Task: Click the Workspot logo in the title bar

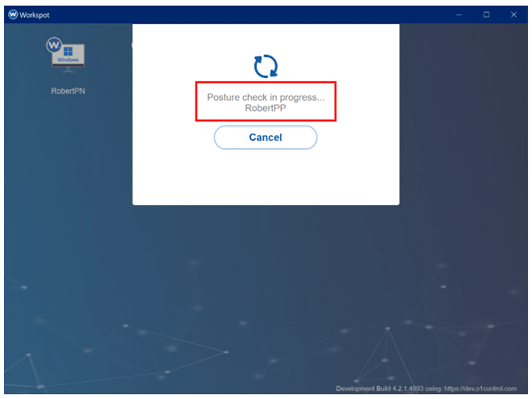Action: pyautogui.click(x=12, y=14)
